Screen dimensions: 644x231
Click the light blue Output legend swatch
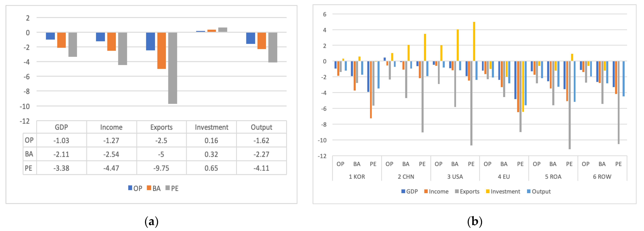pyautogui.click(x=528, y=191)
